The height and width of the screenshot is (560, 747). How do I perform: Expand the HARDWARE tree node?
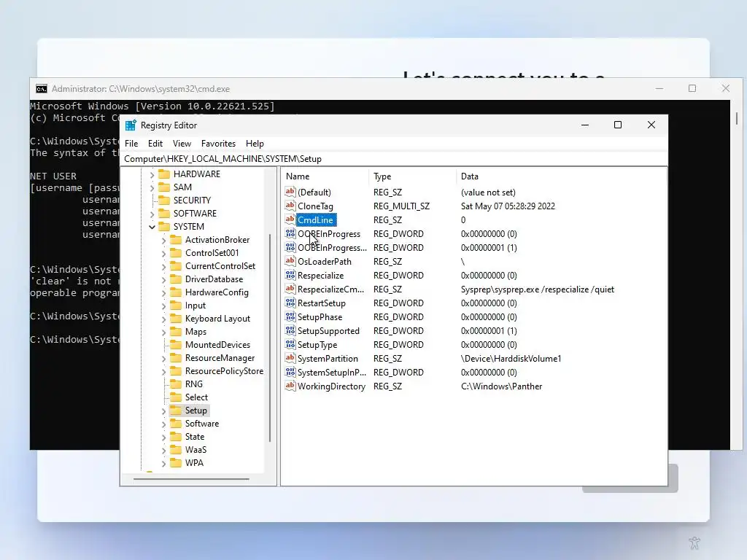point(152,174)
